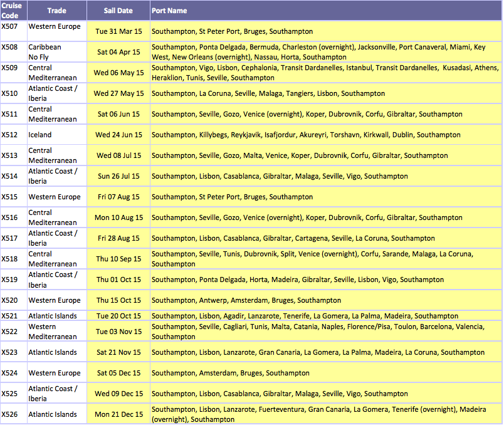This screenshot has height=425, width=504.
Task: Click sail date Wed 24 Jun 15
Action: click(118, 135)
